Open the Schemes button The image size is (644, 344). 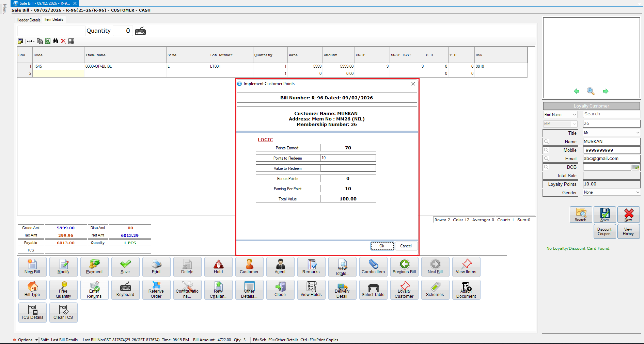[x=435, y=290]
